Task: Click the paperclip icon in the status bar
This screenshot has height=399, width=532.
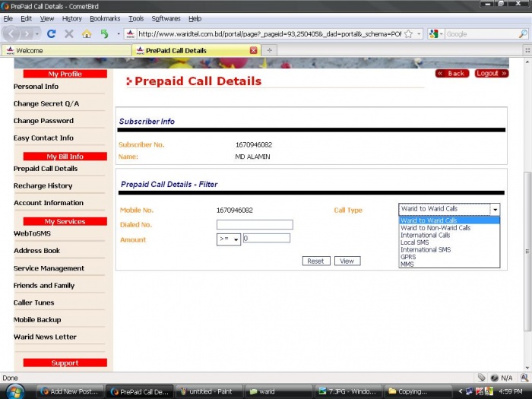Action: [x=481, y=378]
